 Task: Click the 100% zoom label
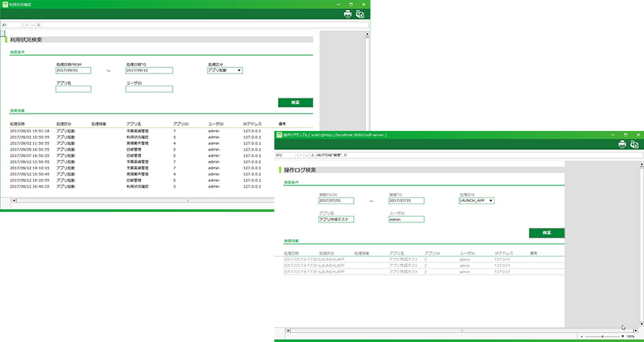tap(630, 336)
